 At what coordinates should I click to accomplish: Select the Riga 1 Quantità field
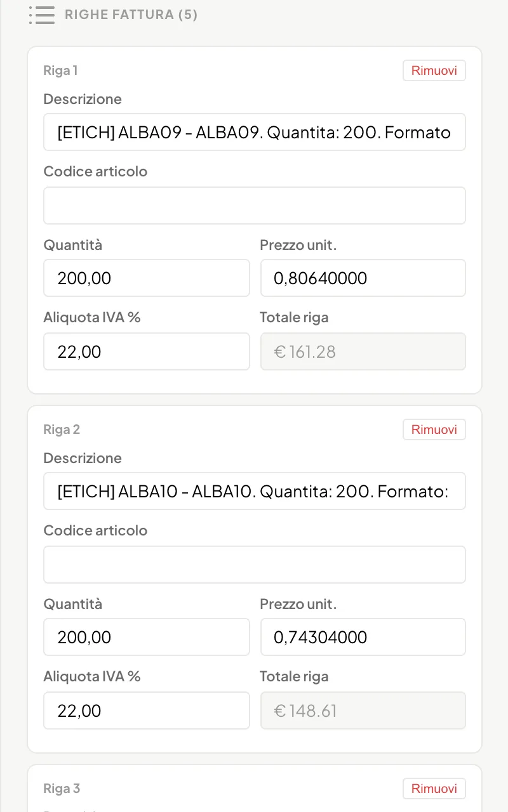147,278
